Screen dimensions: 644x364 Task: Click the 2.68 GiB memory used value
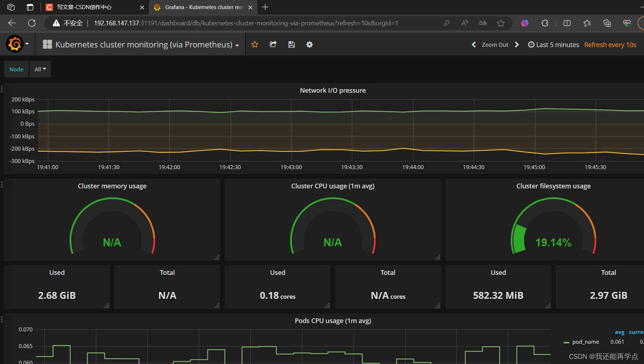pyautogui.click(x=57, y=296)
